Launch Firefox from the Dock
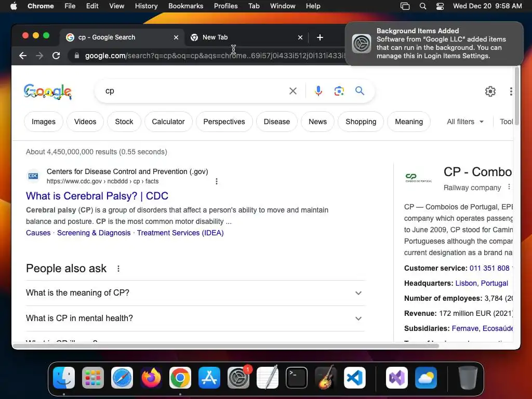The width and height of the screenshot is (532, 399). point(151,378)
